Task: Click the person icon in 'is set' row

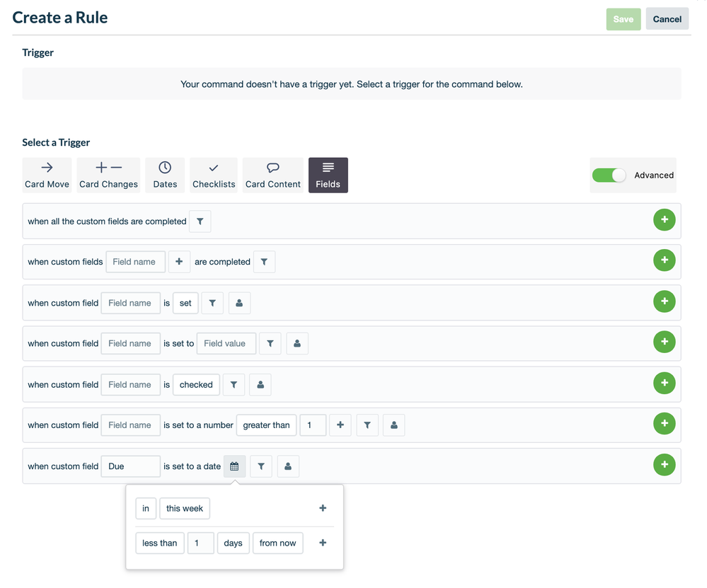Action: pyautogui.click(x=239, y=303)
